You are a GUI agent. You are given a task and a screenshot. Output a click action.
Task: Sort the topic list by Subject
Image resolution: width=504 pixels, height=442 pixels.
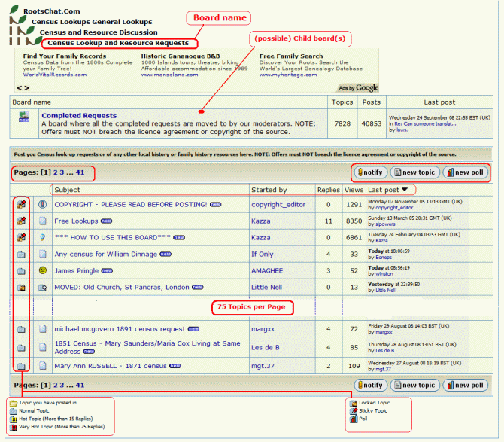click(68, 190)
